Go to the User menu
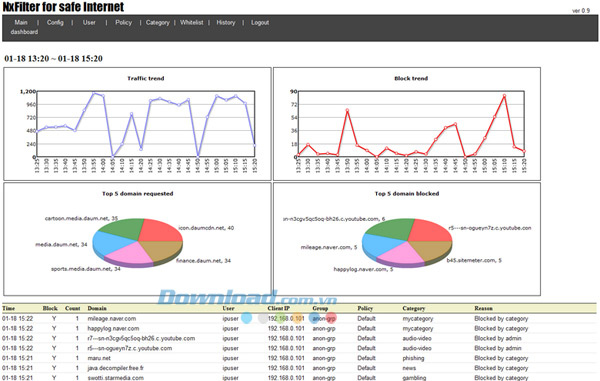The image size is (600, 381). pyautogui.click(x=89, y=23)
